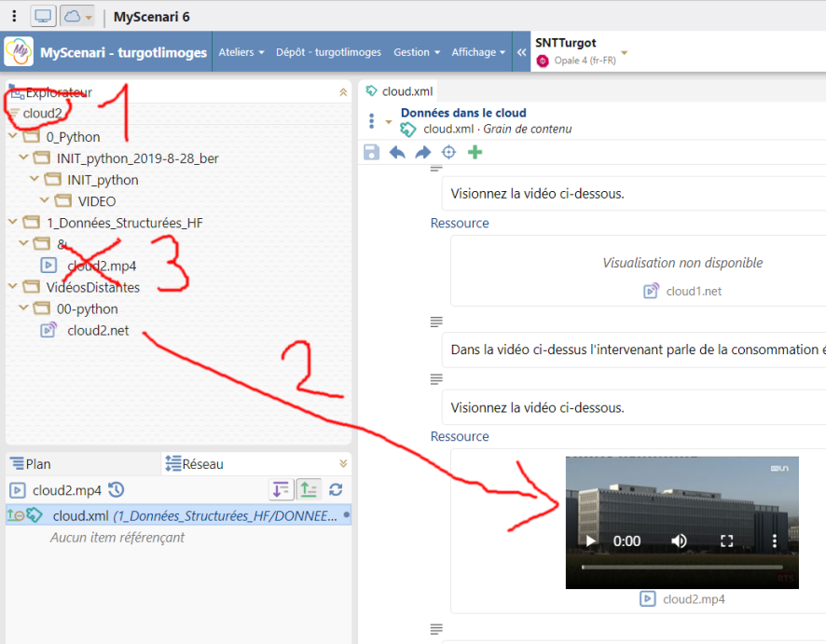Collapse the header with double chevron
This screenshot has height=644, width=826.
click(x=521, y=52)
